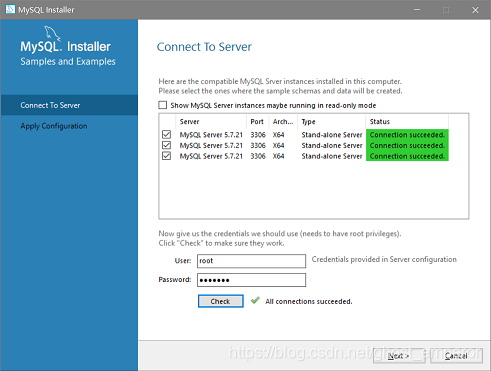Viewport: 491px width, 371px height.
Task: Click second row's X64 architecture cell
Action: click(x=278, y=145)
